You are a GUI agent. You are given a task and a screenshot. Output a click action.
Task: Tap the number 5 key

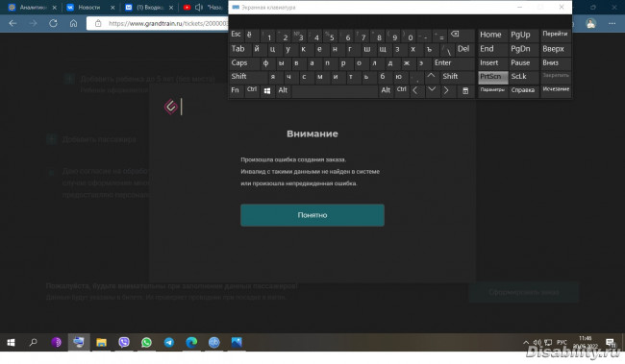coord(331,36)
